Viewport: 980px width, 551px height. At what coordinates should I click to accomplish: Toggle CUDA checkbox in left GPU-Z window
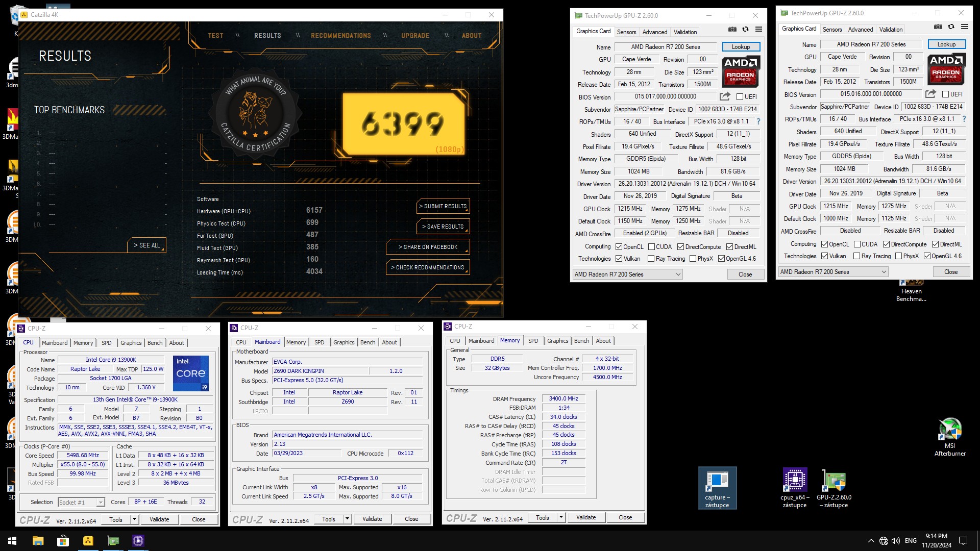[651, 247]
